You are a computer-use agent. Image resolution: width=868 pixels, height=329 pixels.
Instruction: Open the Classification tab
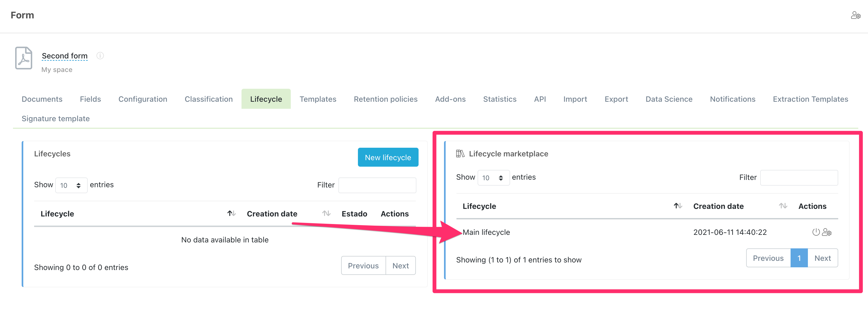(x=208, y=99)
